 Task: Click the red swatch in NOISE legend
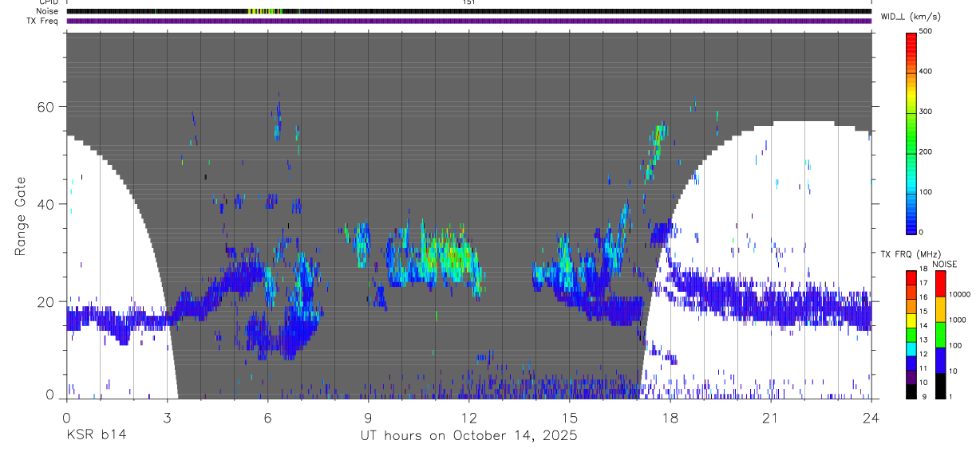pos(940,283)
